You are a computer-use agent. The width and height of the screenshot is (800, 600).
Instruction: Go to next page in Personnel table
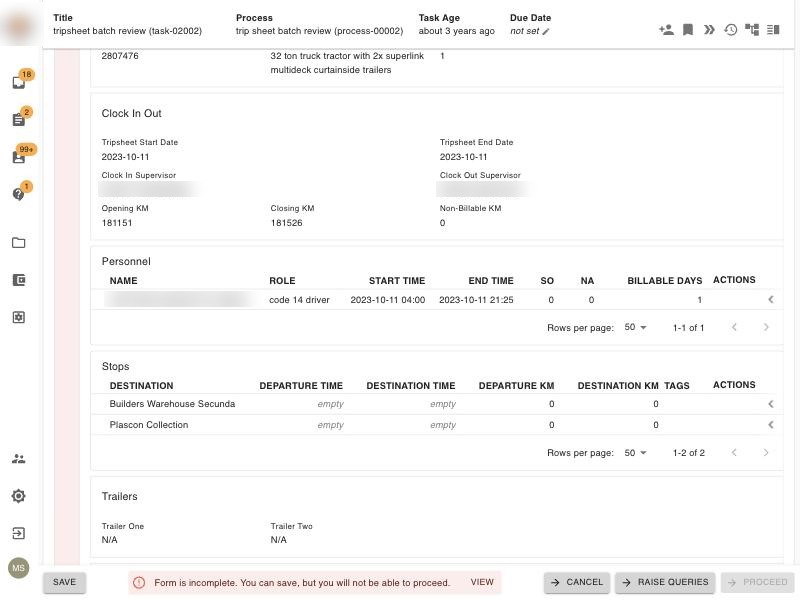(x=766, y=327)
